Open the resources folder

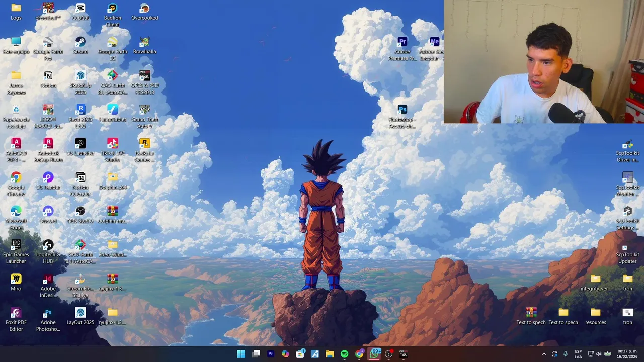click(596, 316)
